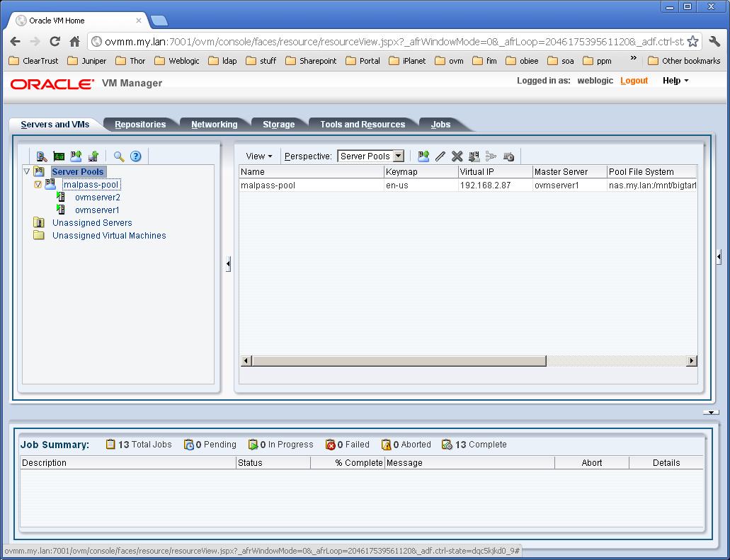The height and width of the screenshot is (560, 730).
Task: Open the Help dropdown menu
Action: click(675, 81)
